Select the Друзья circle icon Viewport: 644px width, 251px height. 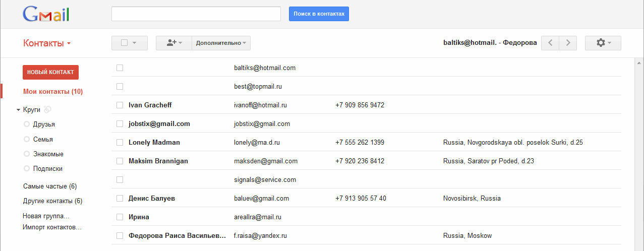click(x=27, y=124)
